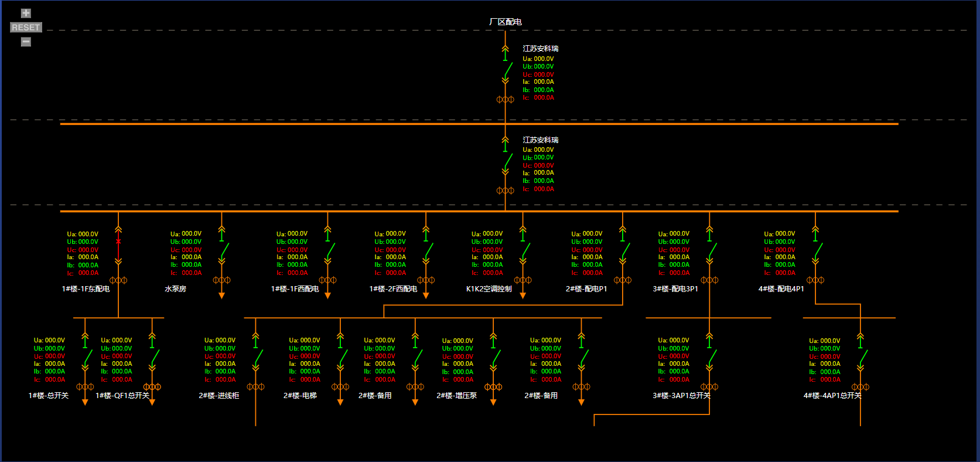
Task: Toggle the main incoming breaker under 厂区配电
Action: coord(507,72)
